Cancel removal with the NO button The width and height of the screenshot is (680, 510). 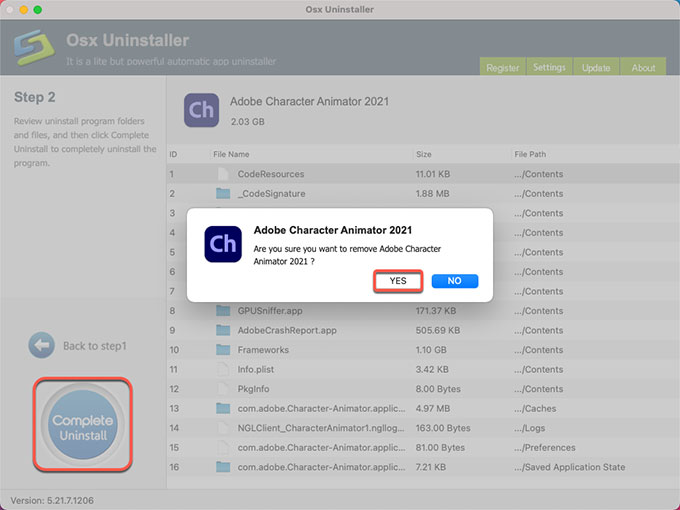[454, 281]
